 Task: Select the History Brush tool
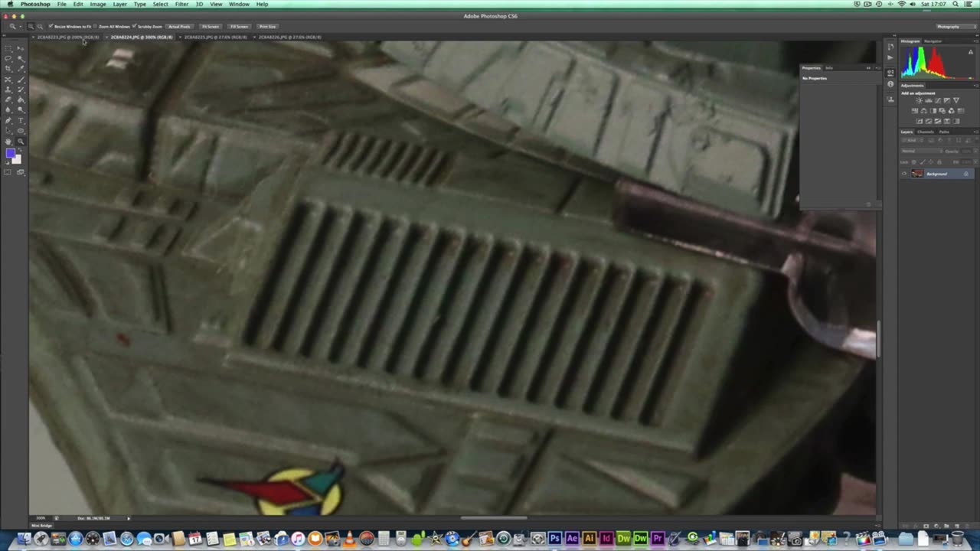[x=21, y=90]
